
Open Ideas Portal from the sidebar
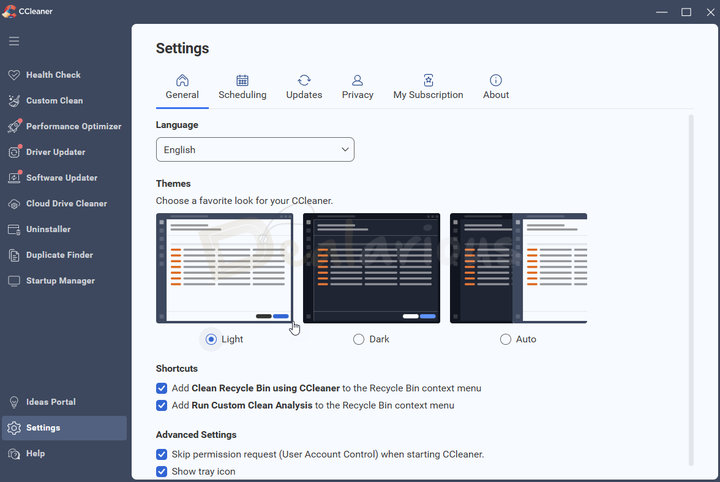(64, 402)
